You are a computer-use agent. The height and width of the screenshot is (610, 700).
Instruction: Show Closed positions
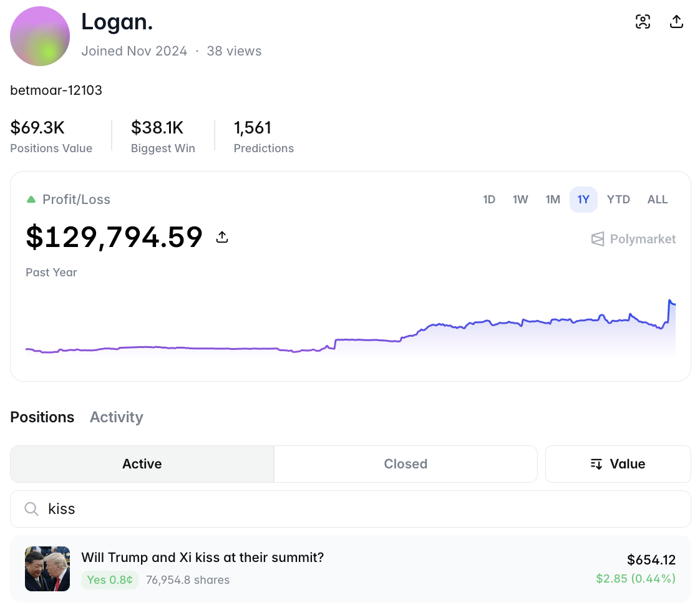(x=406, y=463)
